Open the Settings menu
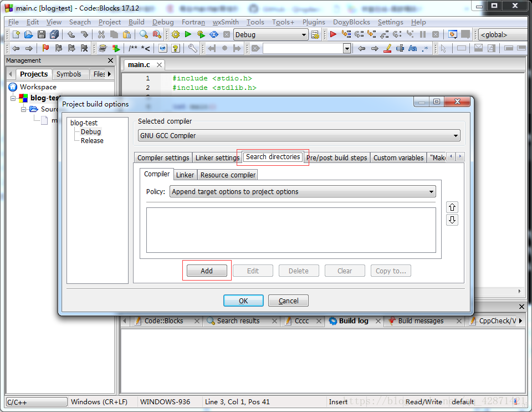The width and height of the screenshot is (532, 412). pos(391,22)
